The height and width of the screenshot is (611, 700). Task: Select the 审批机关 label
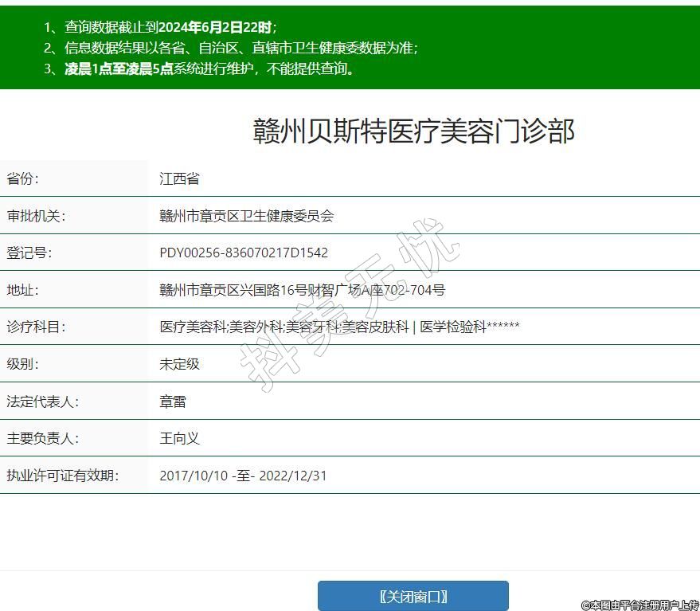(x=36, y=216)
